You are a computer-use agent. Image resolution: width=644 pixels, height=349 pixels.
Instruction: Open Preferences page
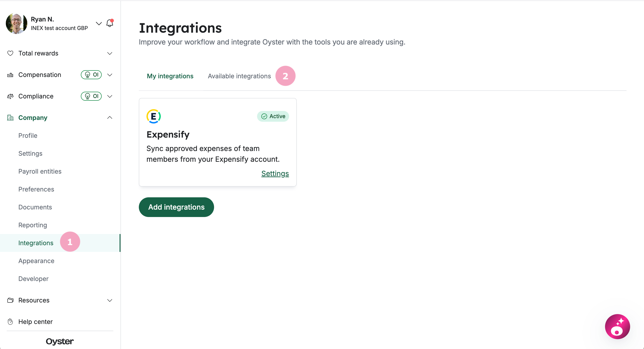pos(36,189)
